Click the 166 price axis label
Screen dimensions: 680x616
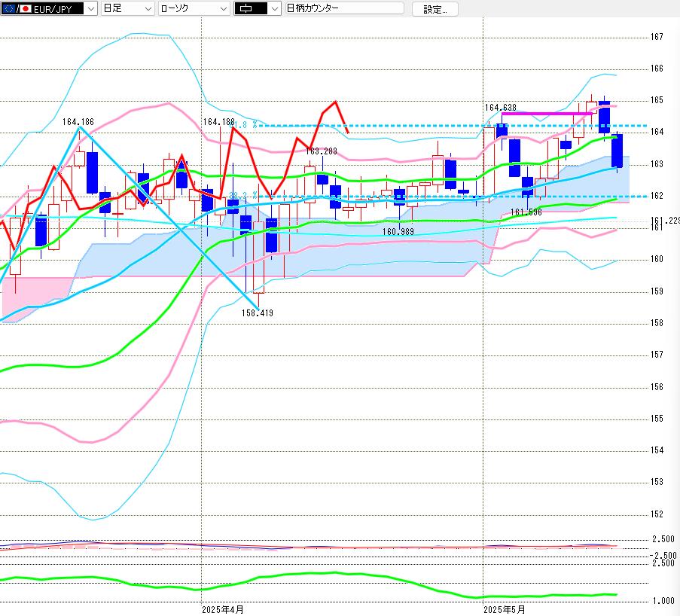pos(657,69)
